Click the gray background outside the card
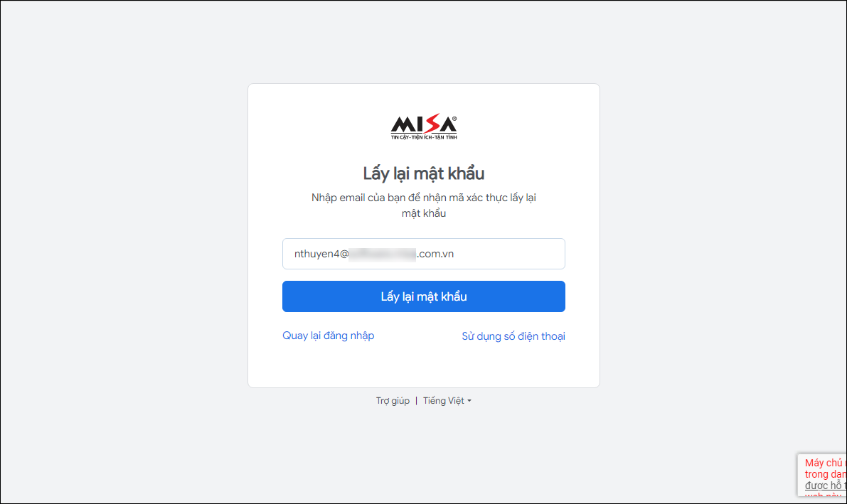Viewport: 847px width, 504px height. [x=124, y=243]
